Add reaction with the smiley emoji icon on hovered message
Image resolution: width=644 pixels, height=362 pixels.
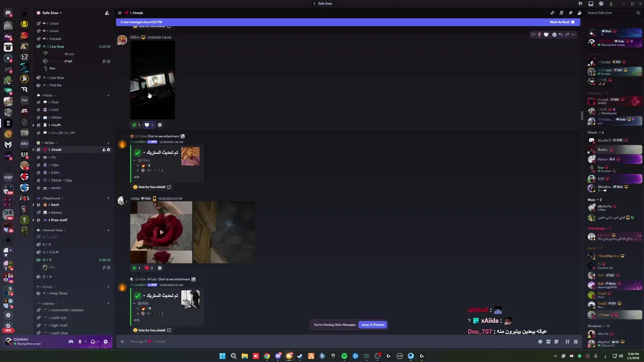click(554, 35)
